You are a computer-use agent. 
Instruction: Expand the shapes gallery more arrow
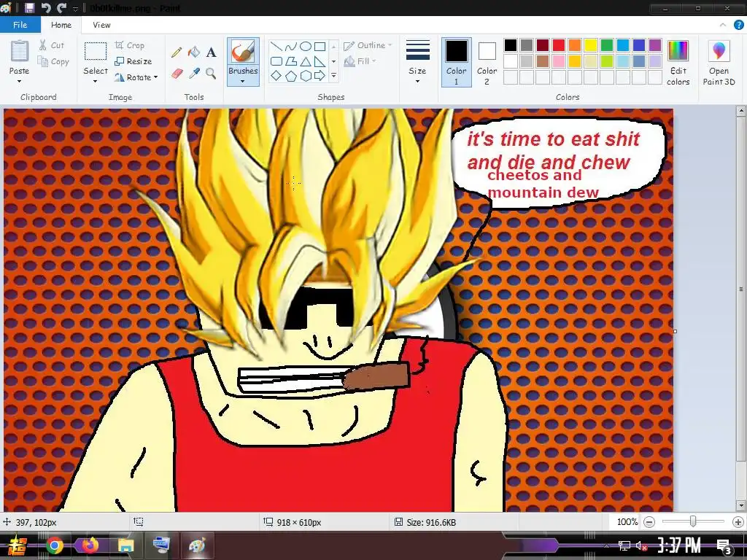coord(333,75)
